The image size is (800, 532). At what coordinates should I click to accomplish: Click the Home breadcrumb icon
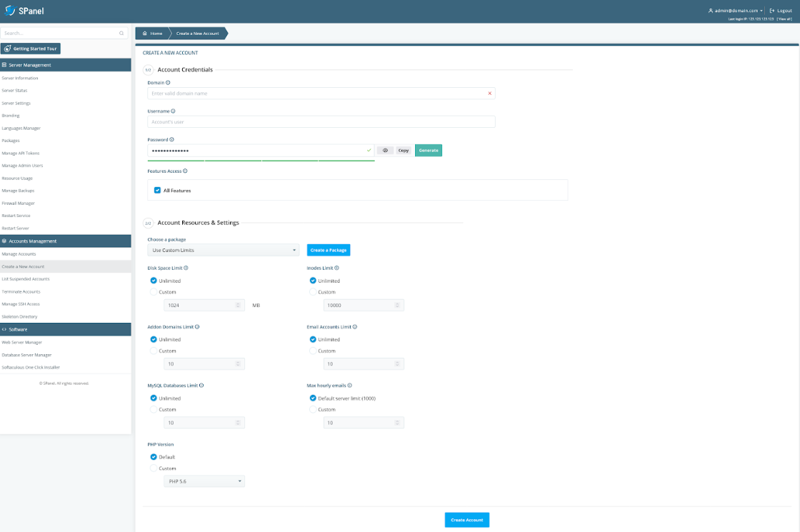coord(145,32)
